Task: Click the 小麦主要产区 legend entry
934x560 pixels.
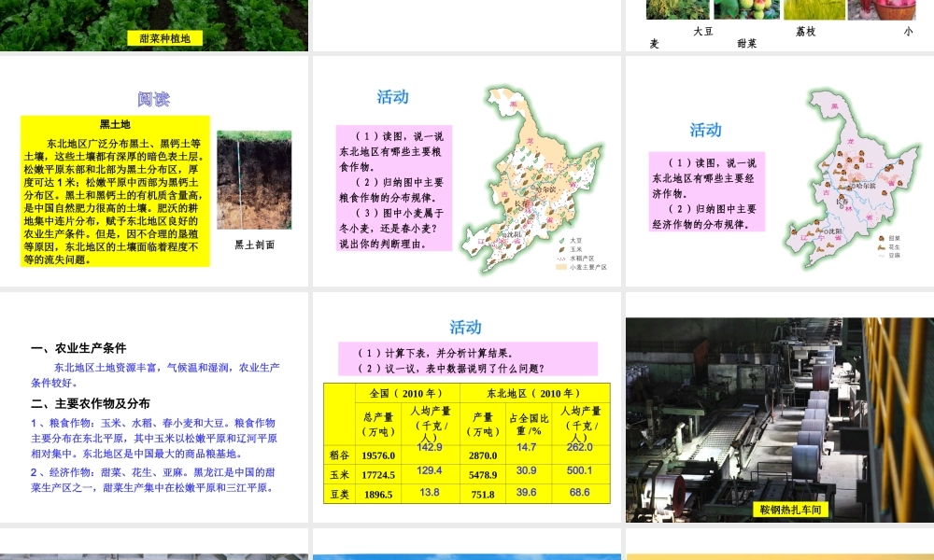Action: point(582,267)
